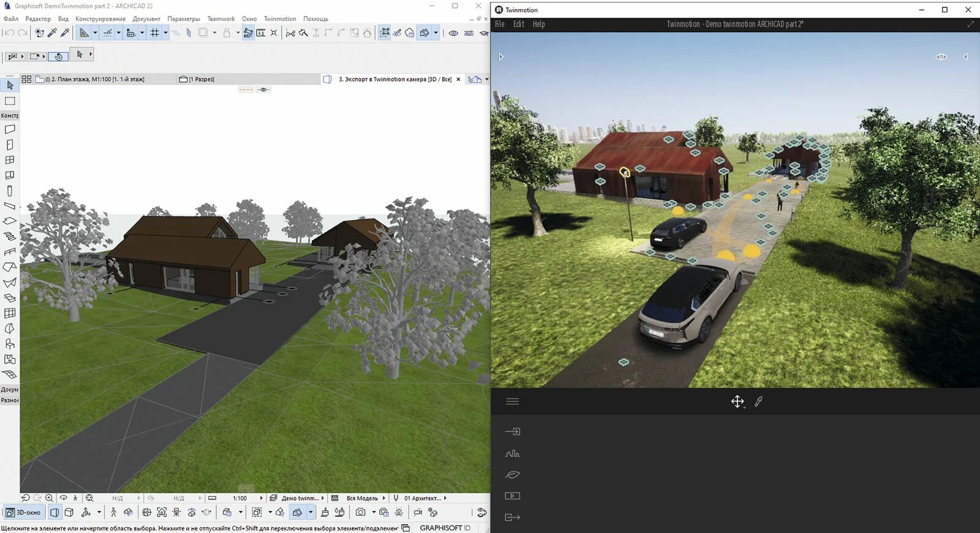Choose the Beam tool in the toolbox
The height and width of the screenshot is (533, 980).
(x=10, y=206)
